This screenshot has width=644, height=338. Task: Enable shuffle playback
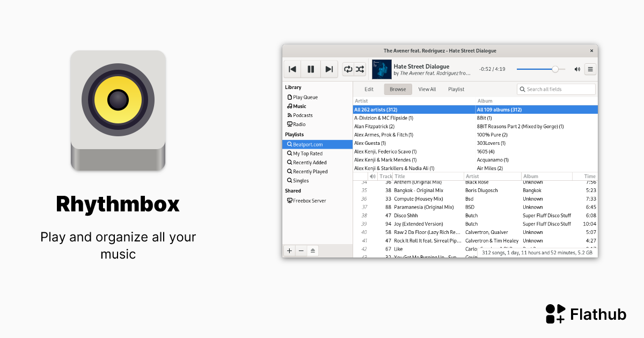pyautogui.click(x=360, y=69)
